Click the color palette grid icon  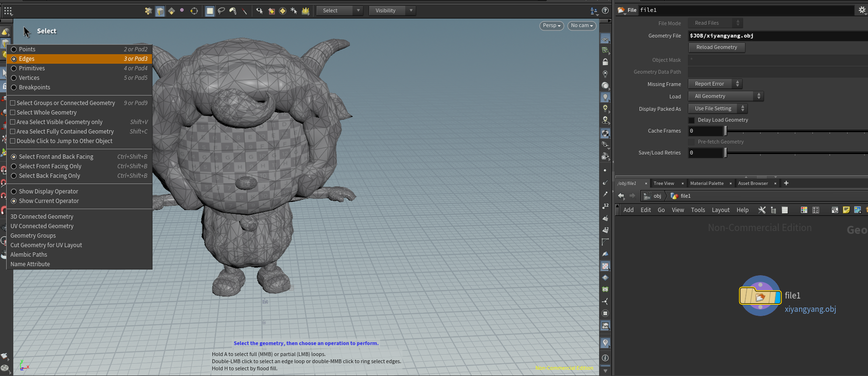tap(804, 210)
